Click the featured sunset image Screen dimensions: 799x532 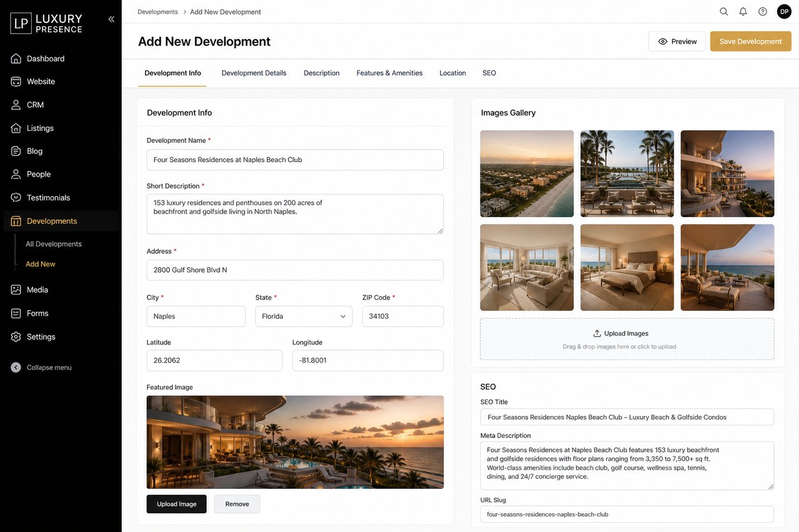click(x=295, y=442)
